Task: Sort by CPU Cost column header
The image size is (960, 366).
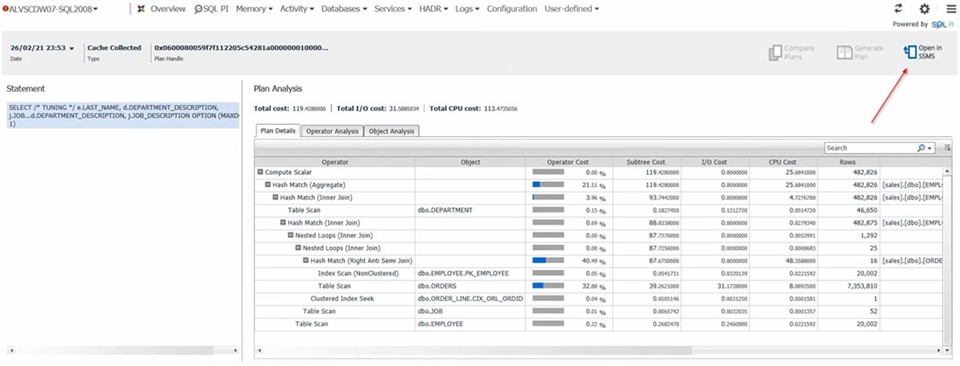Action: point(782,162)
